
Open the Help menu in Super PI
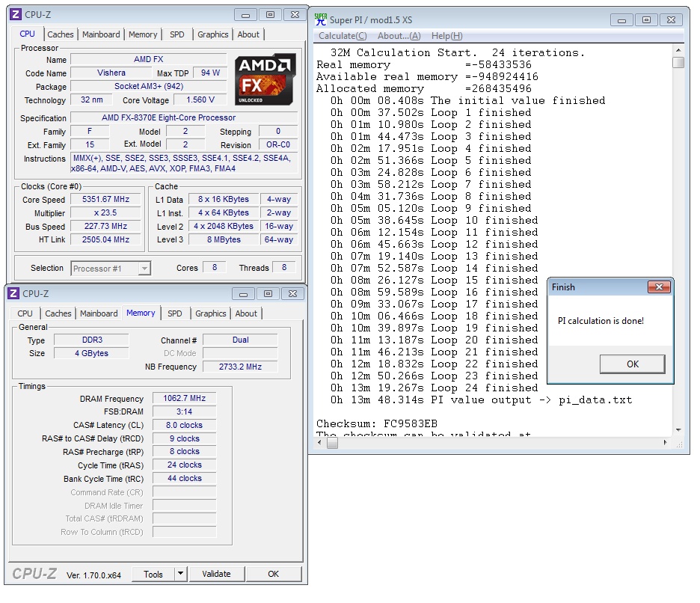[447, 36]
